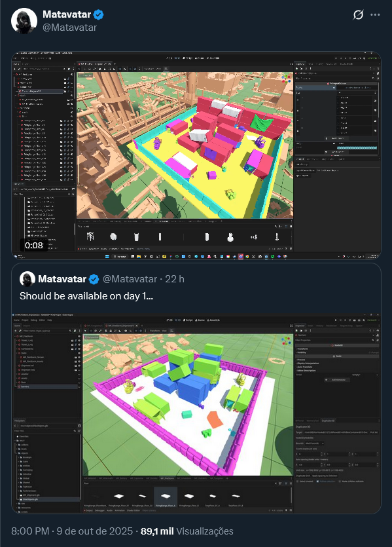Expand the Visibility section in the Inspector
This screenshot has width=392, height=547.
tap(302, 352)
